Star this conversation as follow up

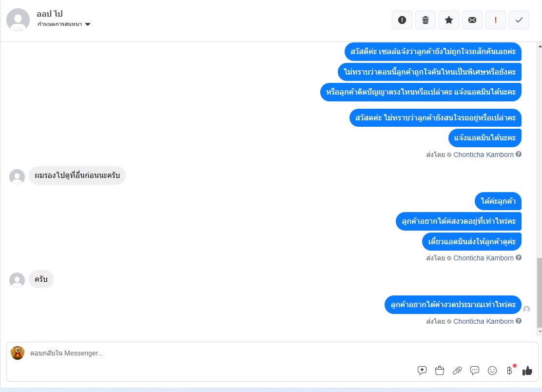click(449, 20)
